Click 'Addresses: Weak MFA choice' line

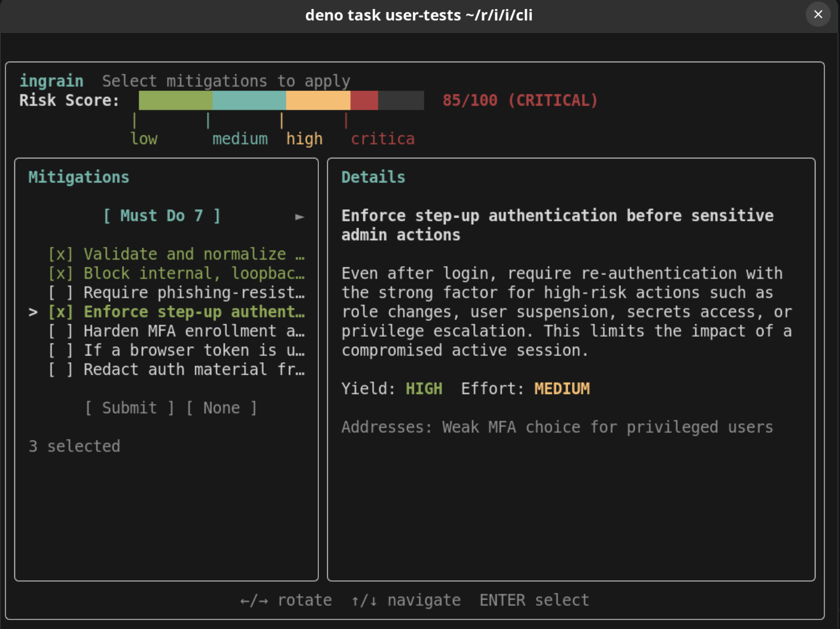(x=557, y=427)
